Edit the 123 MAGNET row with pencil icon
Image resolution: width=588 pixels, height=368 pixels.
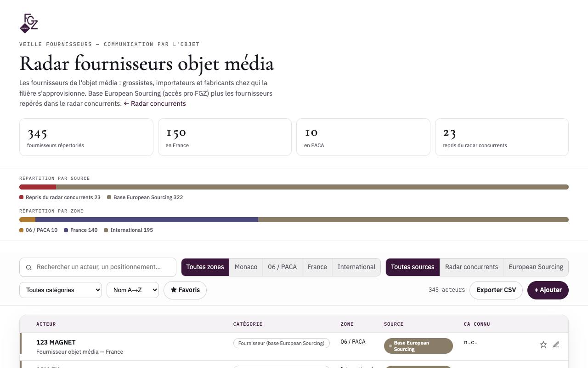pyautogui.click(x=556, y=345)
